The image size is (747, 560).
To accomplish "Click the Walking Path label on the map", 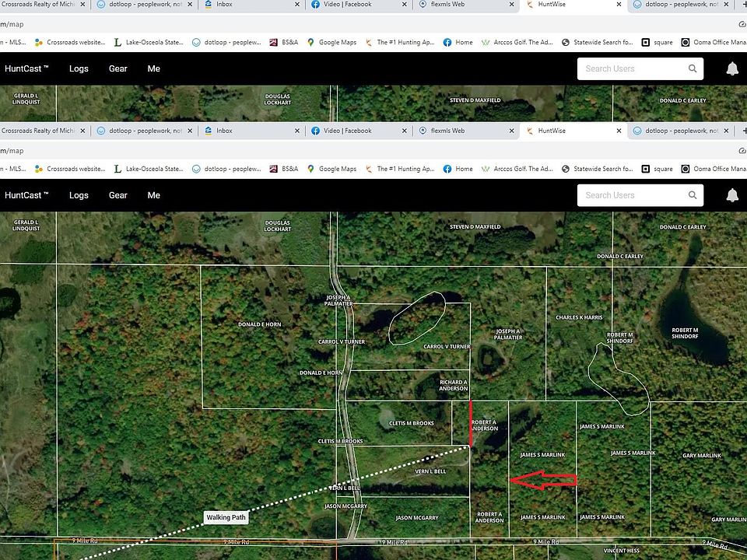I will [227, 517].
